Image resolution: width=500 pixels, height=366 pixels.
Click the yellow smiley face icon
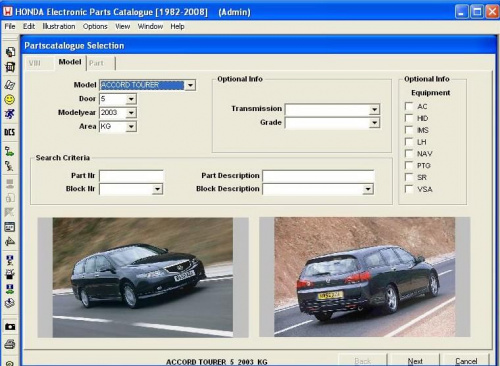[10, 99]
